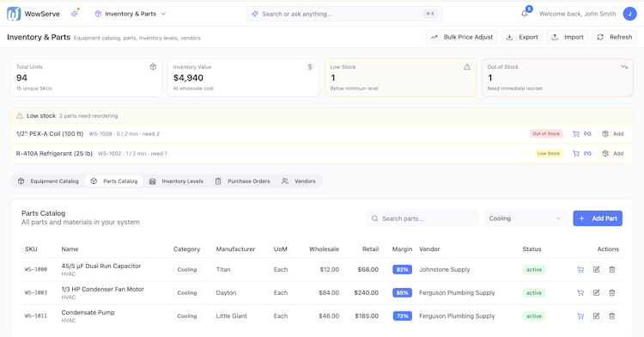Click the Import button
This screenshot has width=644, height=337.
pyautogui.click(x=568, y=37)
